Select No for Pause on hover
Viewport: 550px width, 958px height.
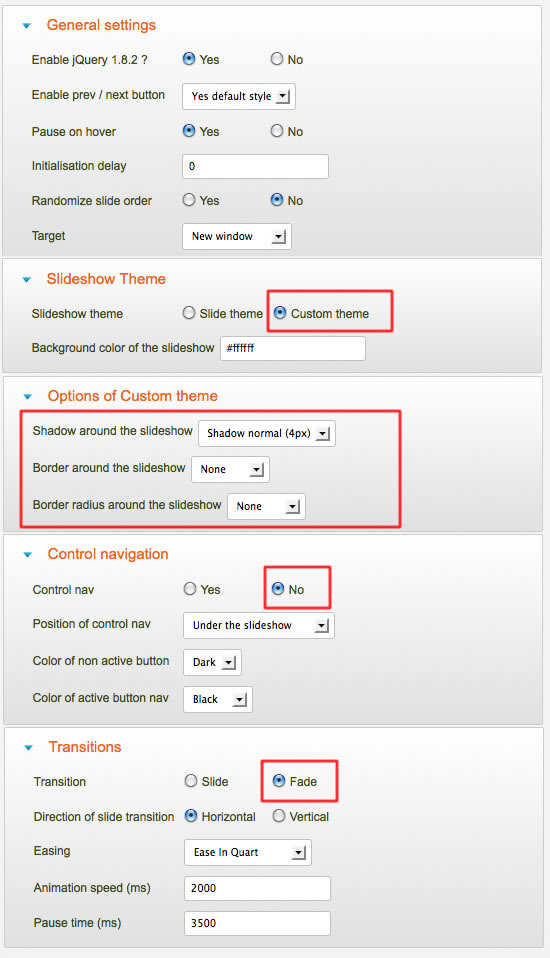pyautogui.click(x=277, y=131)
